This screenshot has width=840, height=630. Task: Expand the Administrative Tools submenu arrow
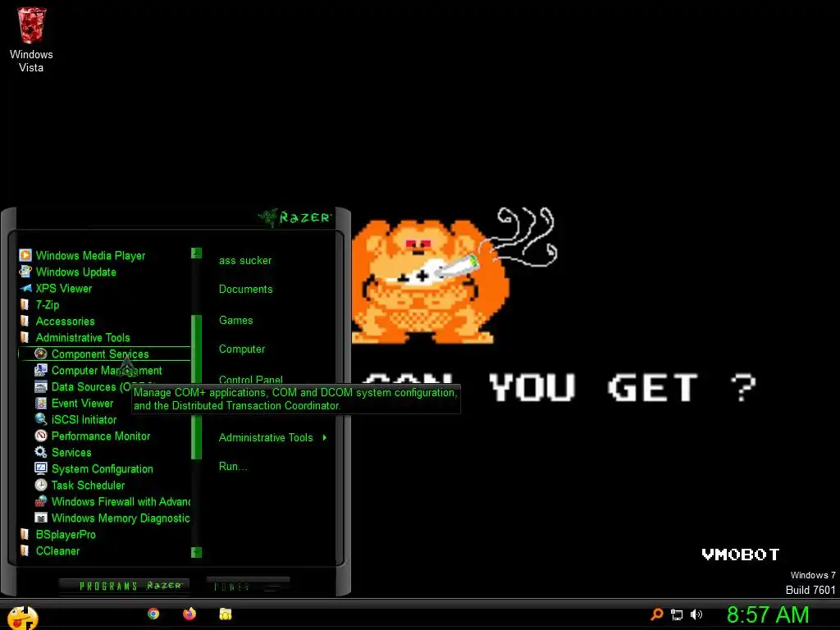point(325,438)
